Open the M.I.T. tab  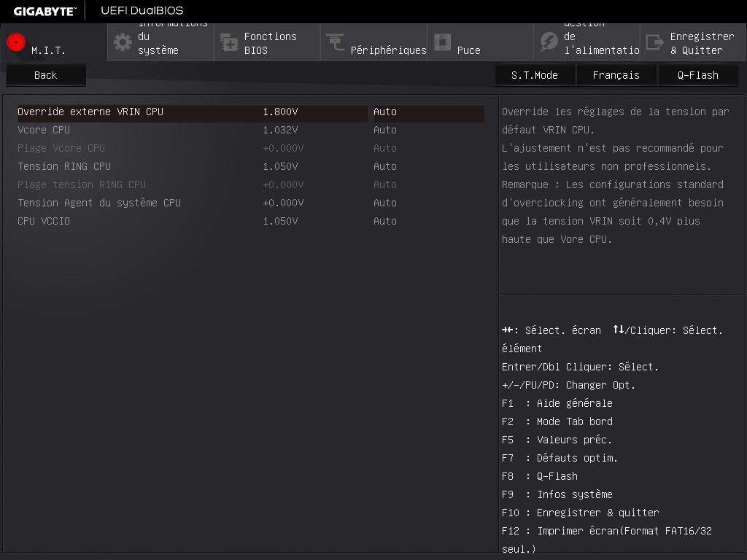[x=54, y=42]
